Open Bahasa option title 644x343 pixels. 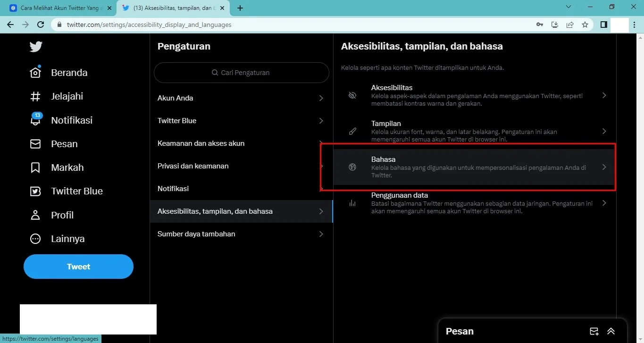pos(383,159)
